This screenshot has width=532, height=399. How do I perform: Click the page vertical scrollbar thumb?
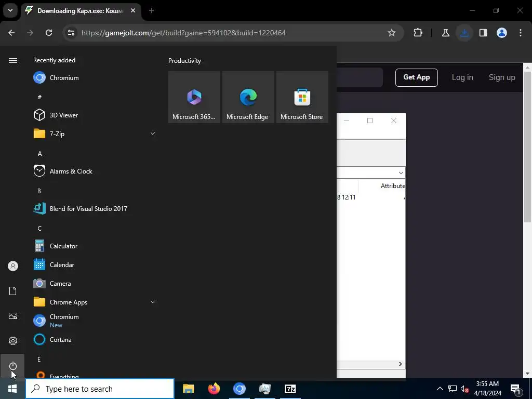(x=527, y=147)
